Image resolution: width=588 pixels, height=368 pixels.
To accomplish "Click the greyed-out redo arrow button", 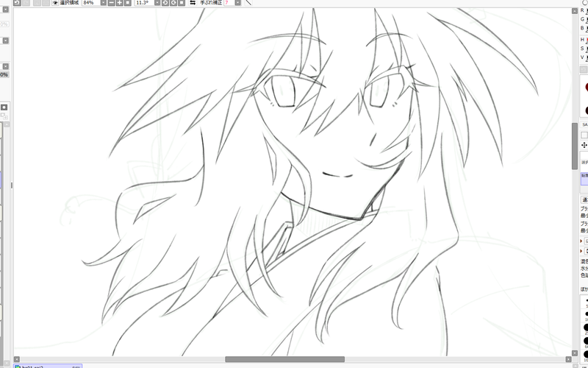I will 26,2.
